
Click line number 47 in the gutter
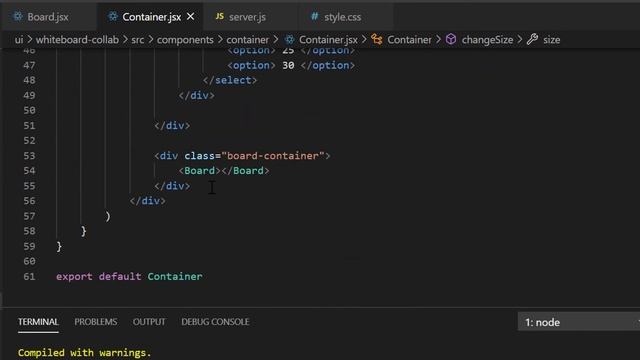29,65
